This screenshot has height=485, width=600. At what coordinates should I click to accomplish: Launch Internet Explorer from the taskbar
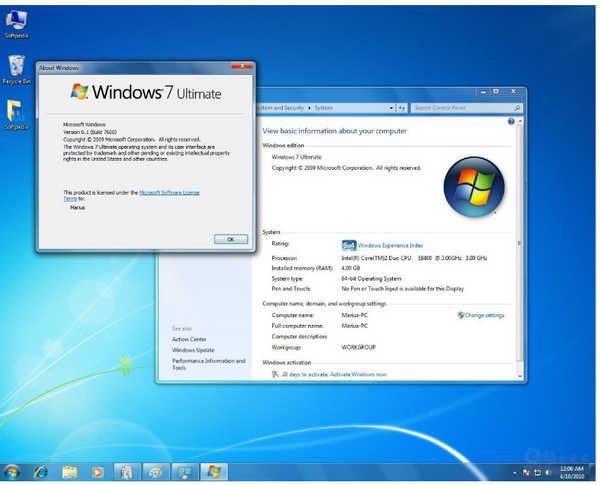[x=41, y=472]
